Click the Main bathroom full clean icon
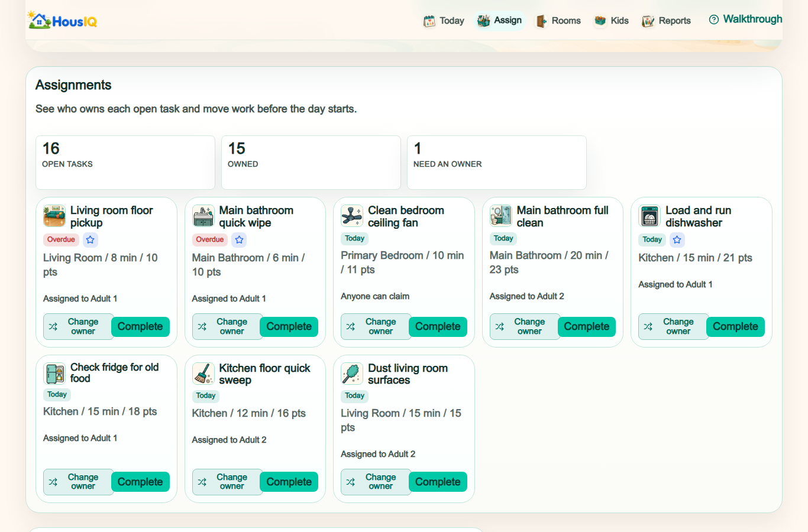This screenshot has width=808, height=532. tap(501, 216)
